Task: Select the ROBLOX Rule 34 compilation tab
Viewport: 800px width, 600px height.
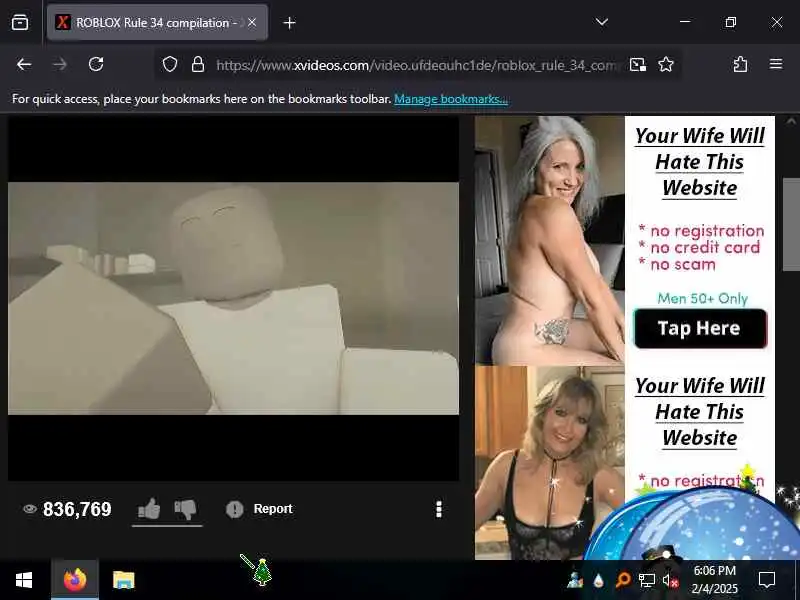Action: click(157, 22)
